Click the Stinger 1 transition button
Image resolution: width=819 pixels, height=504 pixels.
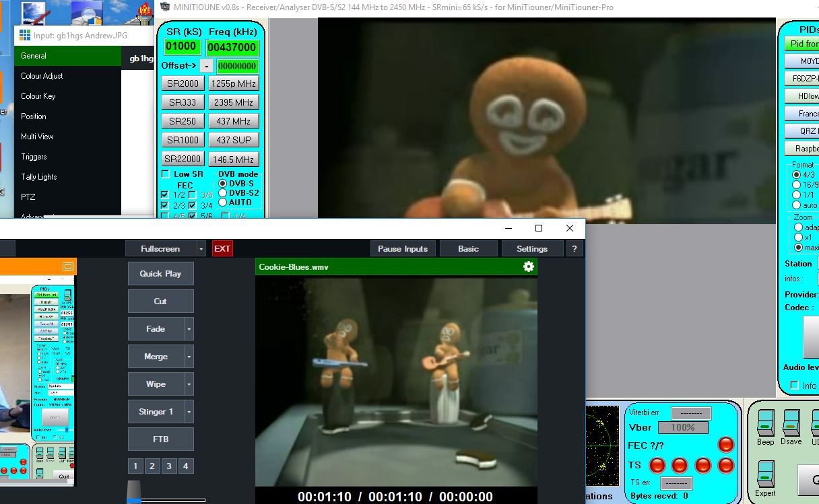point(156,412)
